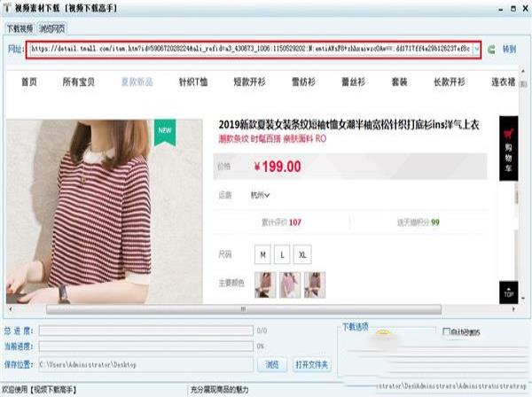Switch to the 下载视频 tab

(x=20, y=28)
